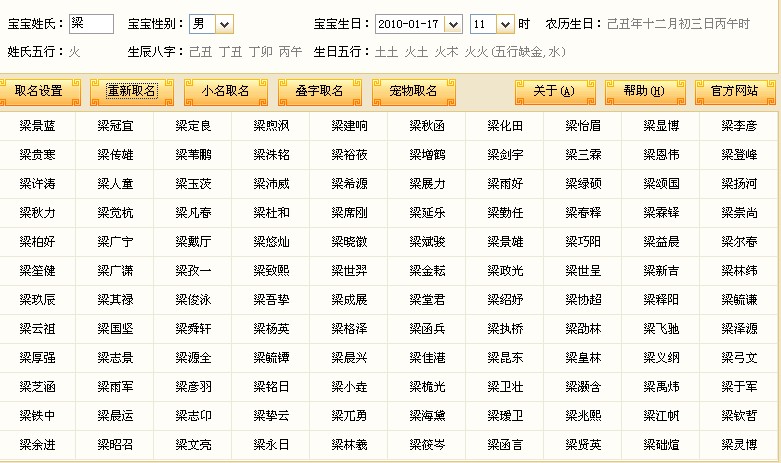The image size is (781, 463).
Task: Select the name 梁江帆
Action: coord(661,416)
